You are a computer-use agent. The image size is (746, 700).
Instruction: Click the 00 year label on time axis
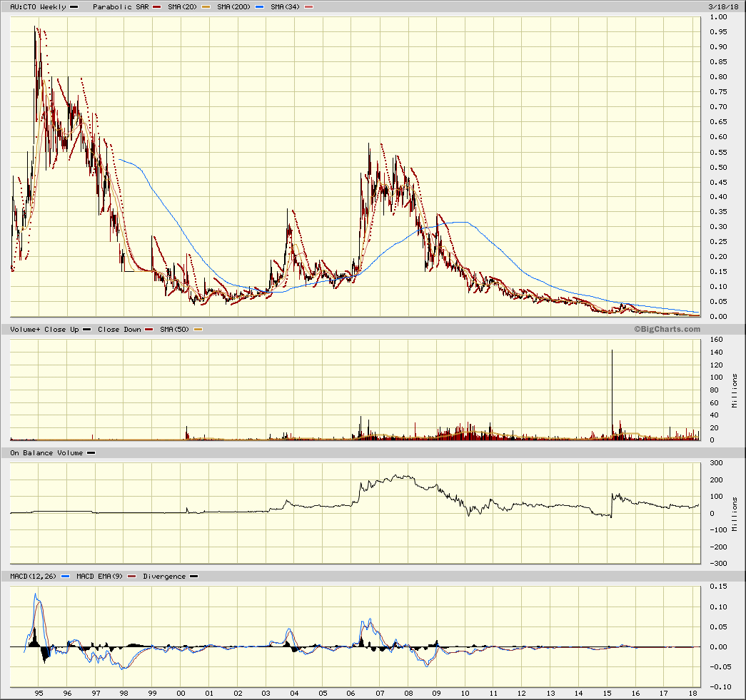(181, 694)
